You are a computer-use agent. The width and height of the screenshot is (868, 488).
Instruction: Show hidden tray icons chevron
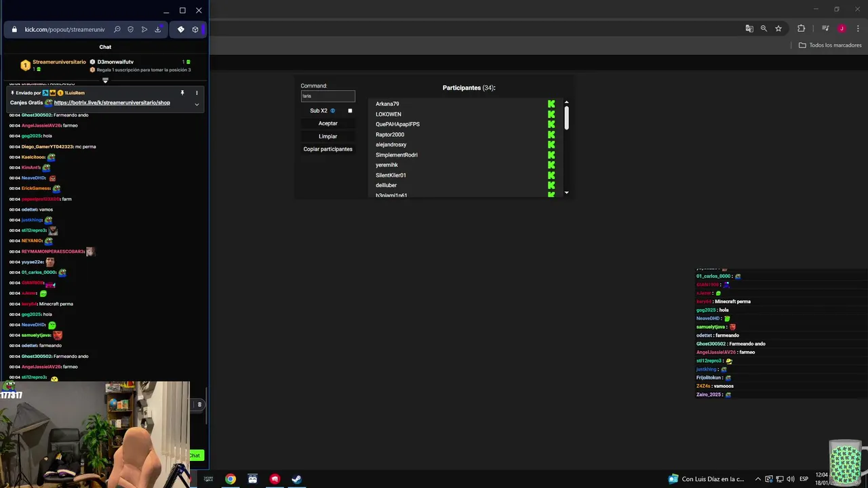coord(758,479)
